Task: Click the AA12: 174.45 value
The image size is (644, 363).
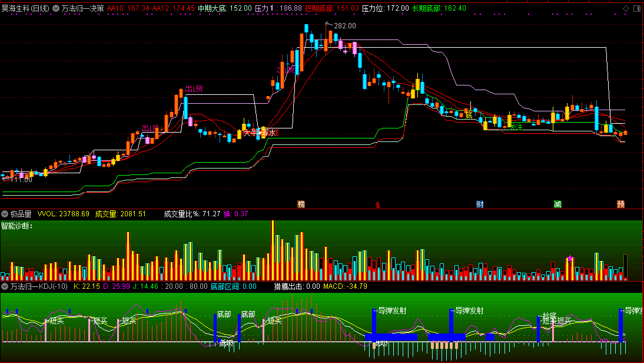Action: point(173,8)
